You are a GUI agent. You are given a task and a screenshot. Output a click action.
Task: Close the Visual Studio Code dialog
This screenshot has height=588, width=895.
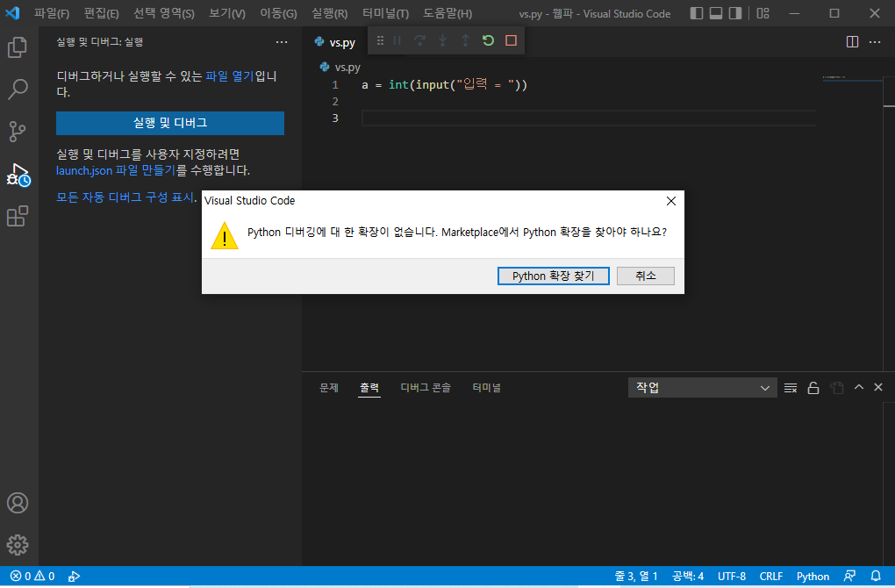pos(671,201)
